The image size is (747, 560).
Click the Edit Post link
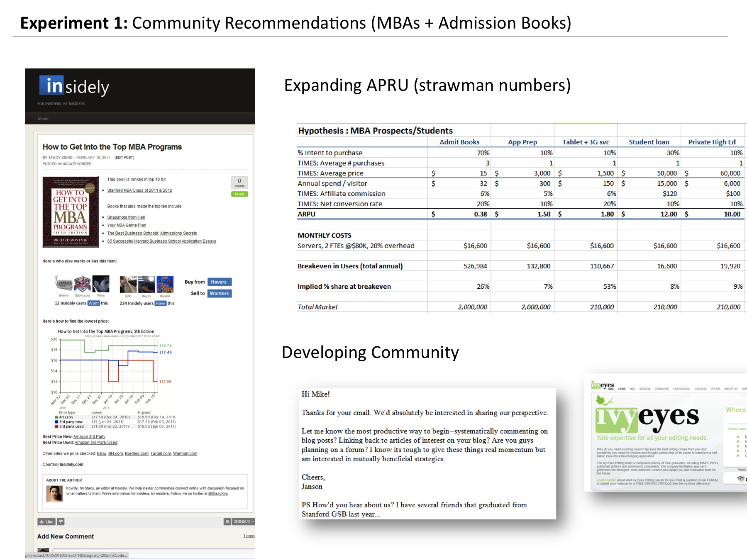pos(124,158)
